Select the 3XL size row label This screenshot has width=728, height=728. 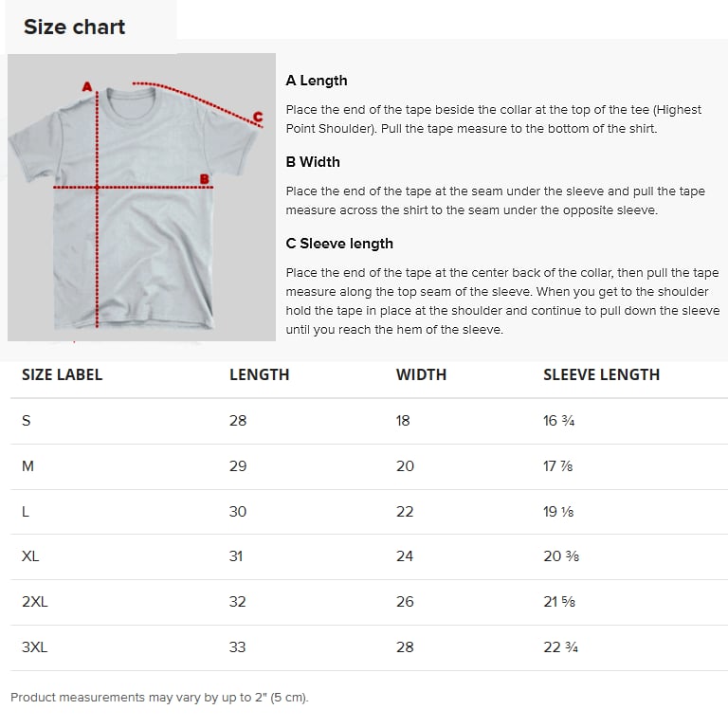[x=34, y=647]
